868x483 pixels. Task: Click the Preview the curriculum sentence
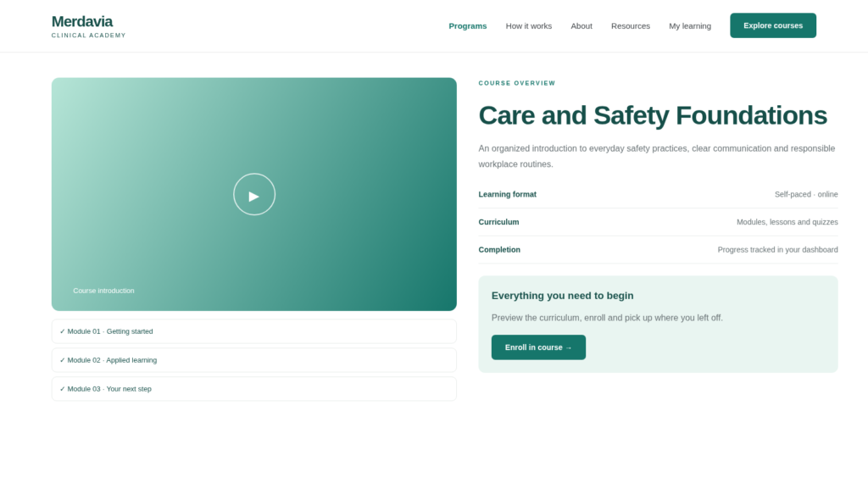607,318
